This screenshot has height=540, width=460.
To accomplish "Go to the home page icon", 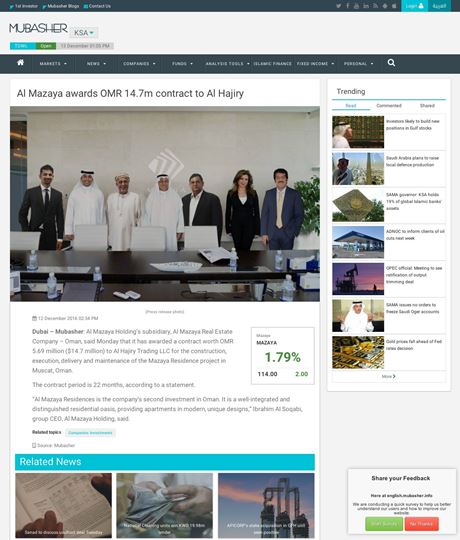I will tap(20, 63).
